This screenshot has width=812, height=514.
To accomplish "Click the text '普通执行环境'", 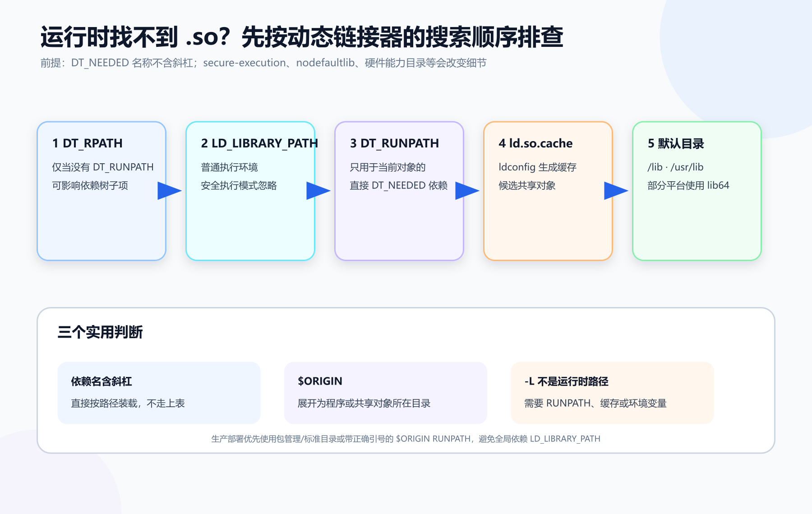I will point(229,167).
